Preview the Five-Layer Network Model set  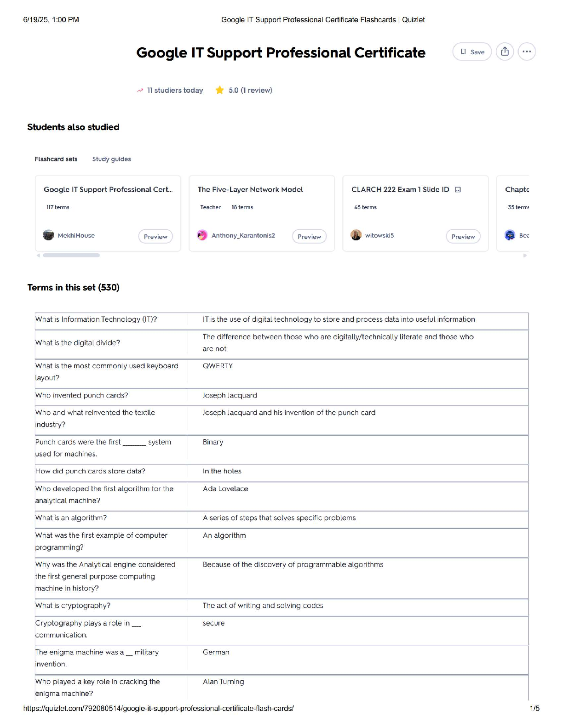[309, 236]
